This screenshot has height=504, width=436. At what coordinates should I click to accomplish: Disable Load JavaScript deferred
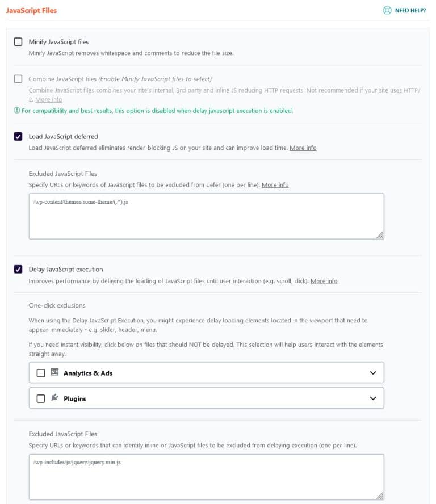18,136
